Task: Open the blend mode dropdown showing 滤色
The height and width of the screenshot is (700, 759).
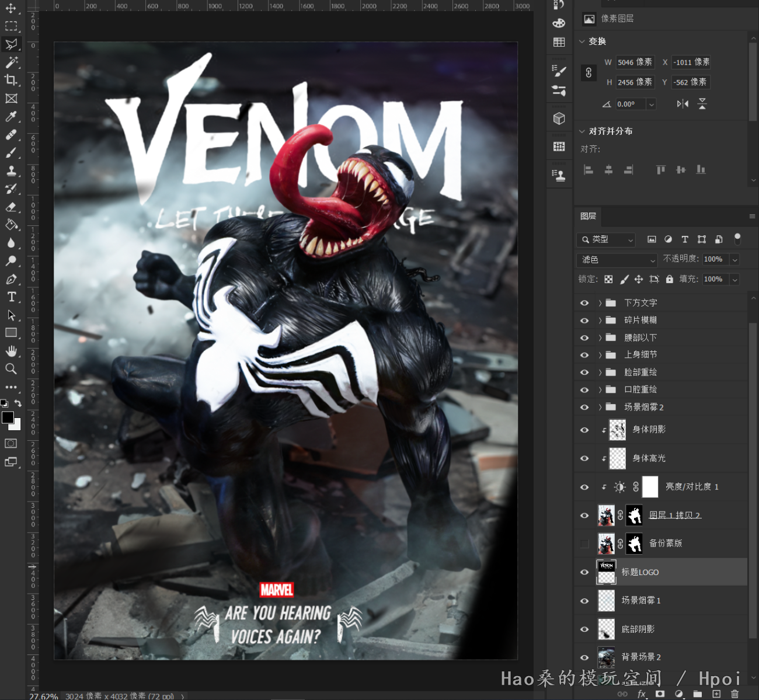Action: 617,260
